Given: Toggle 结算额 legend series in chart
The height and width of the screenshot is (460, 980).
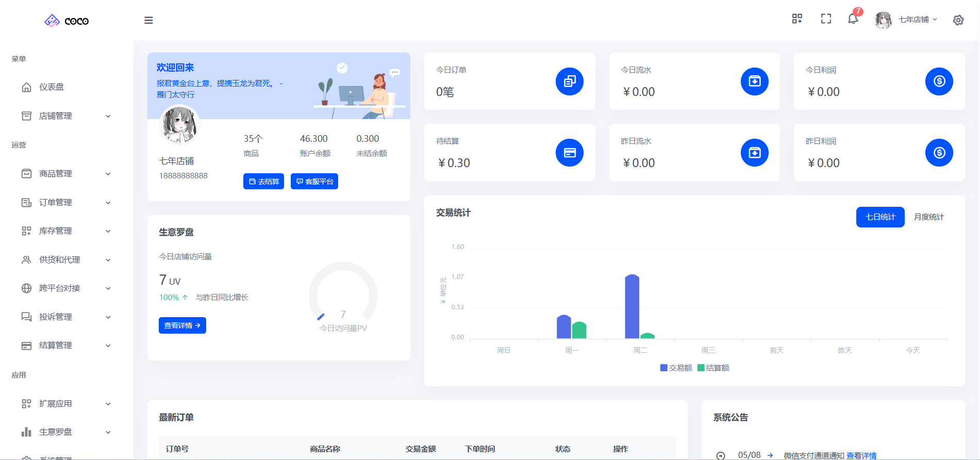Looking at the screenshot, I should click(713, 368).
